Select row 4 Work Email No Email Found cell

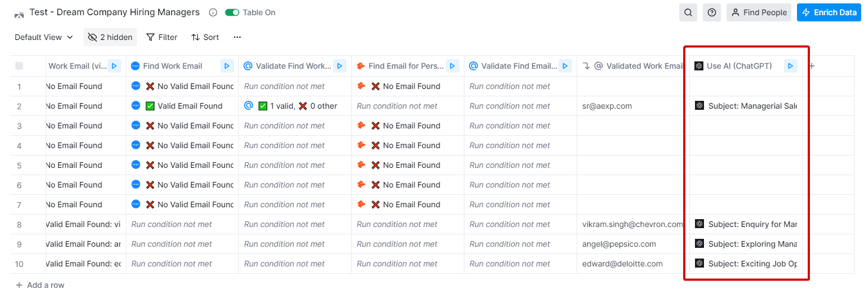86,145
